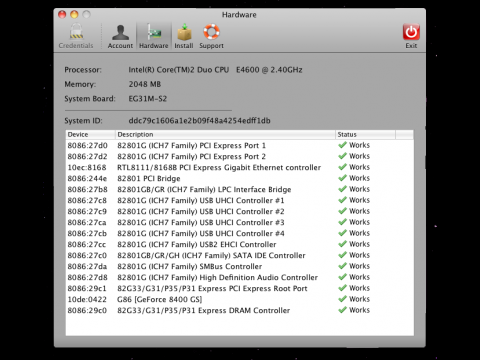Select the PCI Express Port 2 row

pyautogui.click(x=240, y=156)
